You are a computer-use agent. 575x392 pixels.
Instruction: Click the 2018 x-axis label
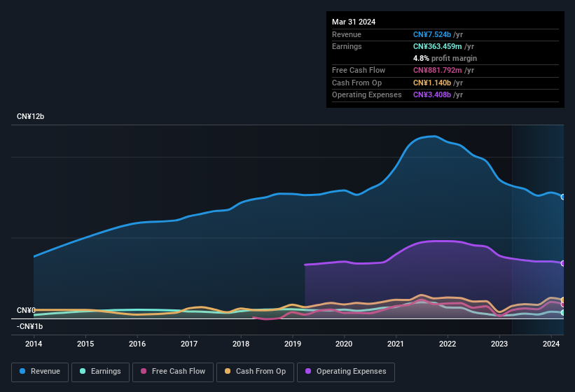click(x=240, y=344)
